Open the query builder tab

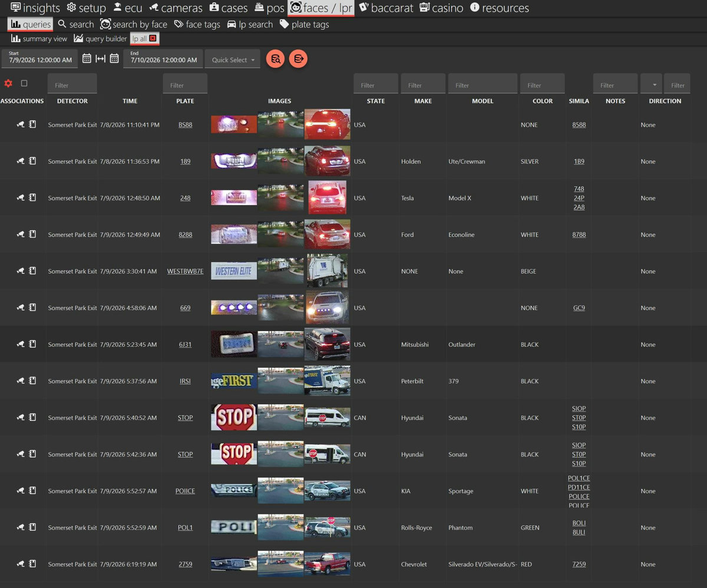pos(100,39)
